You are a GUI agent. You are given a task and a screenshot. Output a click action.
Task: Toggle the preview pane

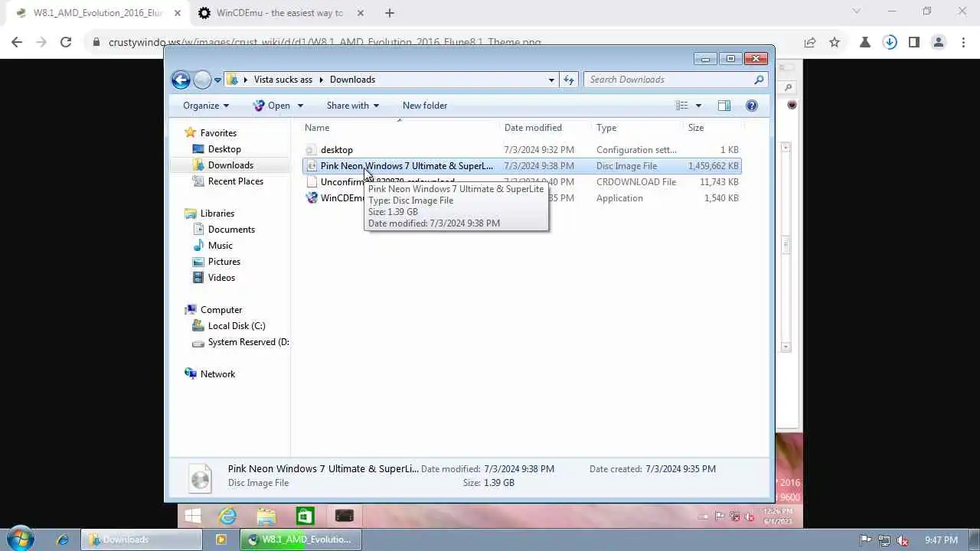click(724, 106)
